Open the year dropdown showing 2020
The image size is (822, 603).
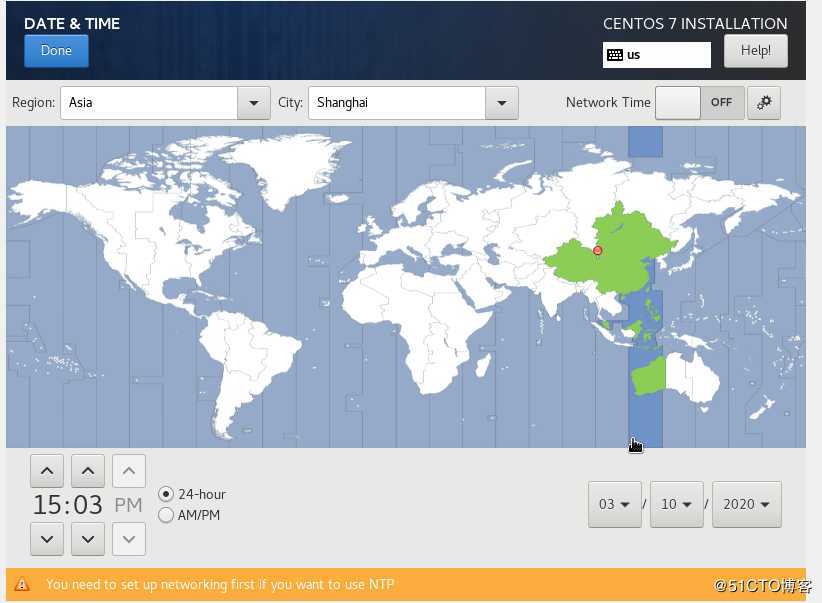point(747,504)
